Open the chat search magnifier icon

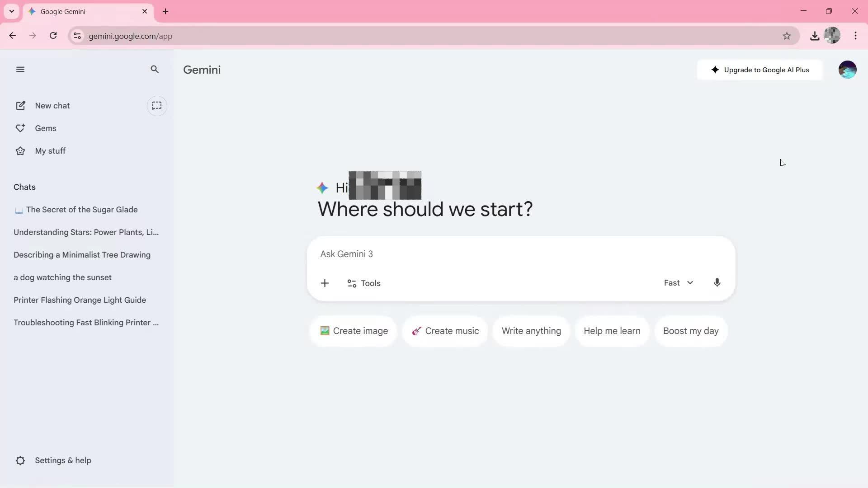pos(155,70)
